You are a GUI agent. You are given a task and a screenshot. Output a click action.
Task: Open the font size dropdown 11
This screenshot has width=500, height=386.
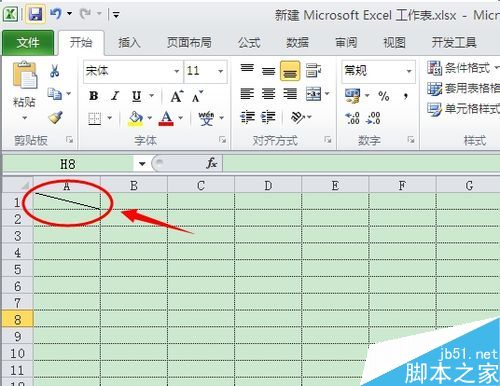(220, 71)
